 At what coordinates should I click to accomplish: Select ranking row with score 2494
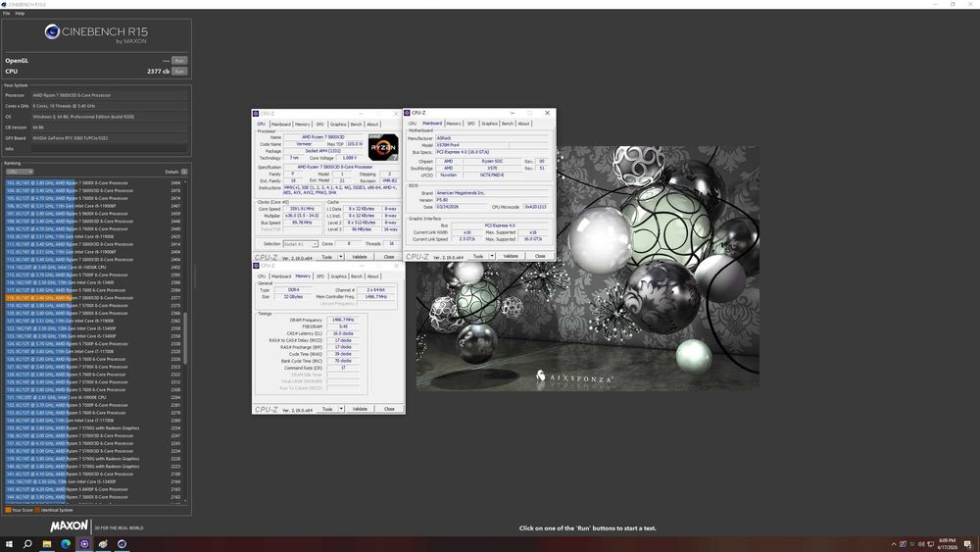click(94, 182)
